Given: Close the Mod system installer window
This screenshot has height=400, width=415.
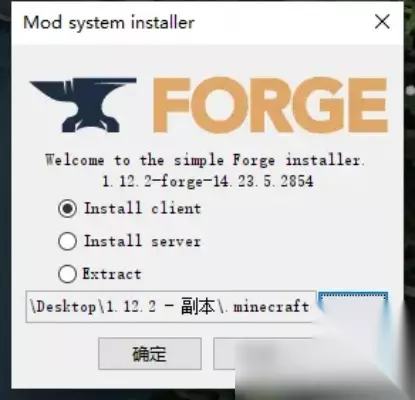Looking at the screenshot, I should pos(382,23).
